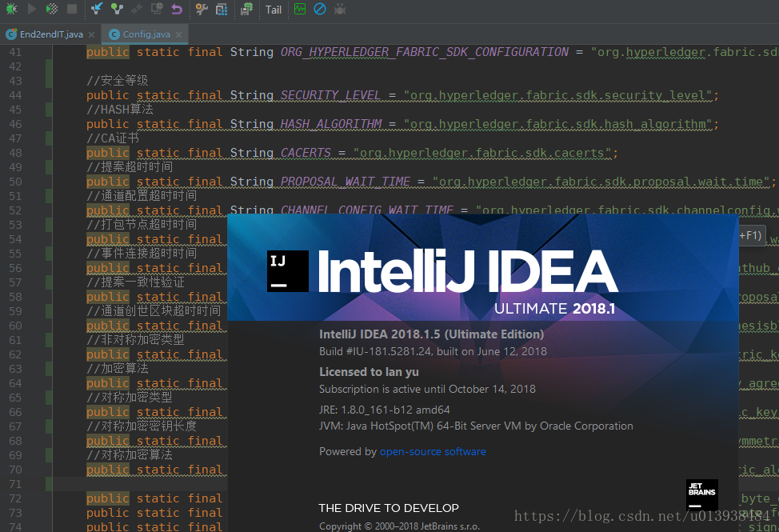Click the JetBrains logo in the About dialog
This screenshot has height=532, width=779.
click(x=702, y=494)
